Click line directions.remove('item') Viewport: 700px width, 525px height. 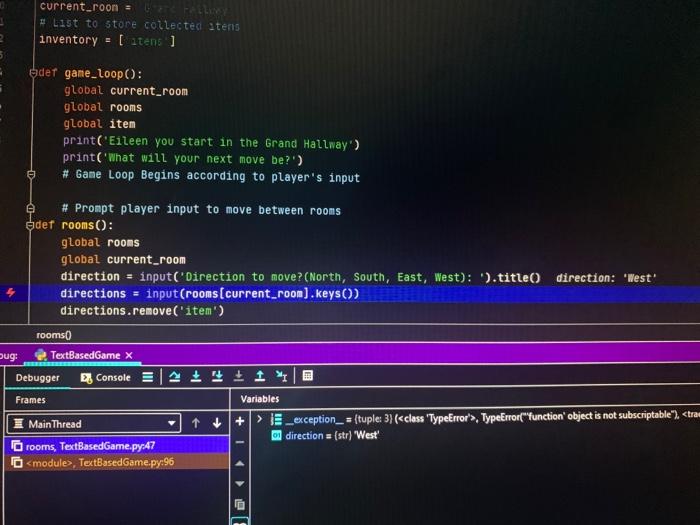point(142,310)
